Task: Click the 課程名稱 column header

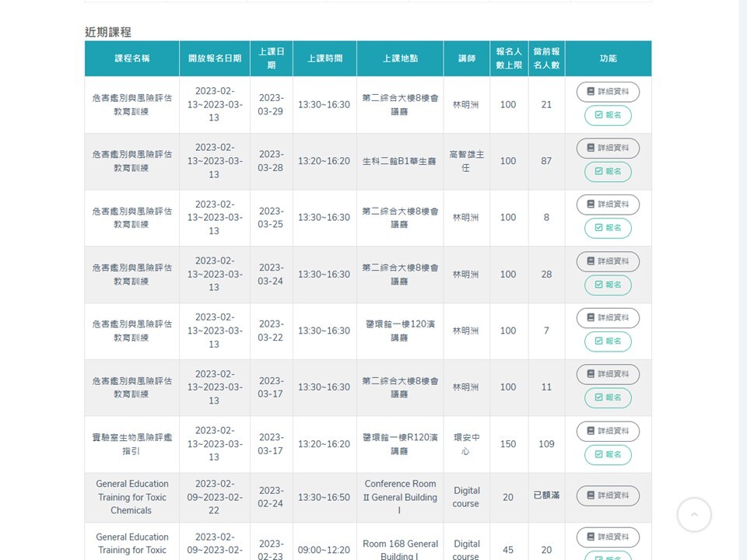Action: [132, 58]
